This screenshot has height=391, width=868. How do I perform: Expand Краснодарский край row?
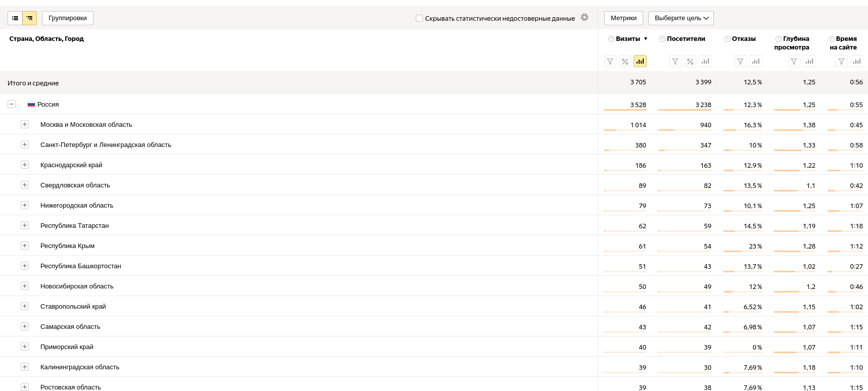click(25, 165)
